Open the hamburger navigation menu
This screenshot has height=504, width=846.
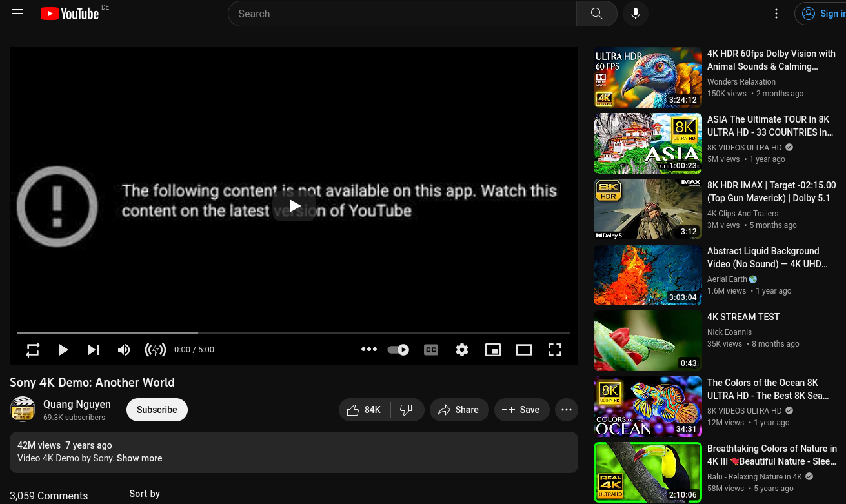(x=17, y=14)
